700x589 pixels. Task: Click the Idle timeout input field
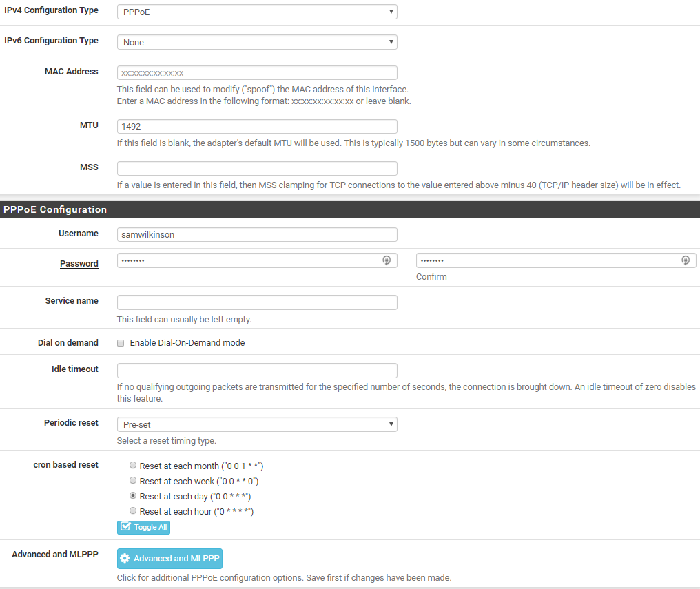coord(257,371)
